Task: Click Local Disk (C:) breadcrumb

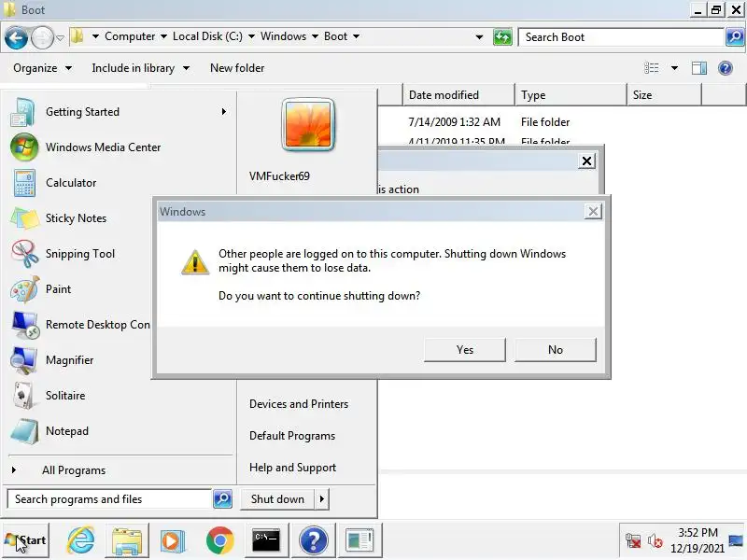Action: (207, 36)
